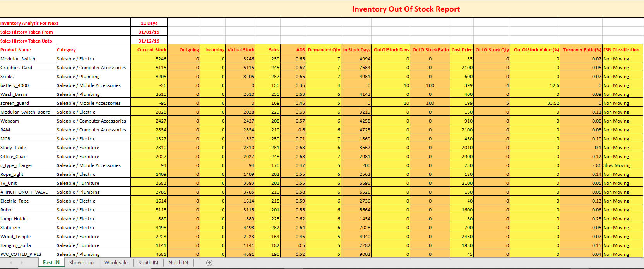
Task: Select the Wood_Temple product cell
Action: [28, 236]
